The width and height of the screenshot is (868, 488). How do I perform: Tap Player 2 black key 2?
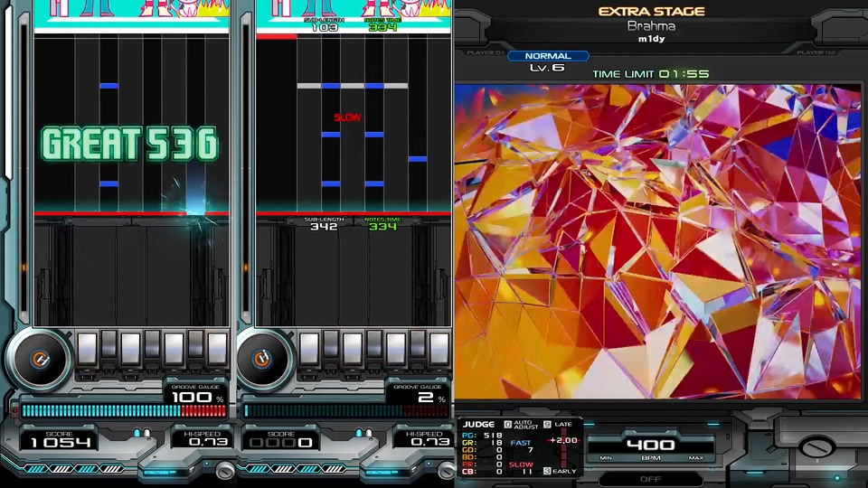pyautogui.click(x=331, y=344)
